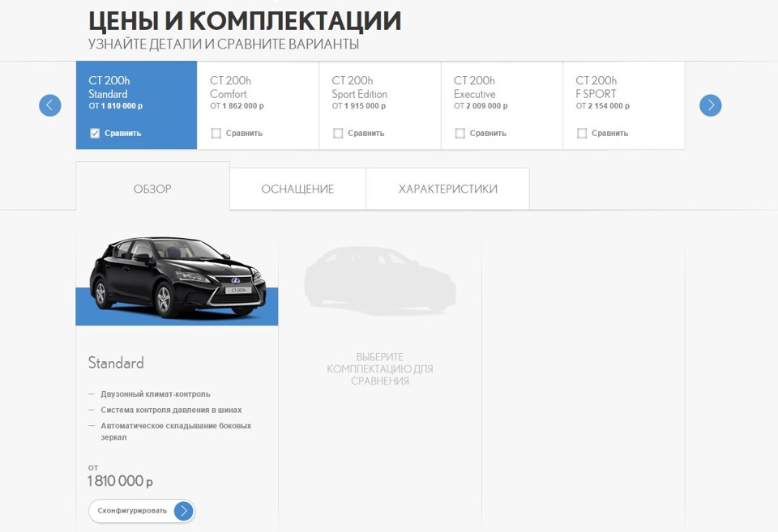
Task: Click the left carousel arrow
Action: pos(50,105)
